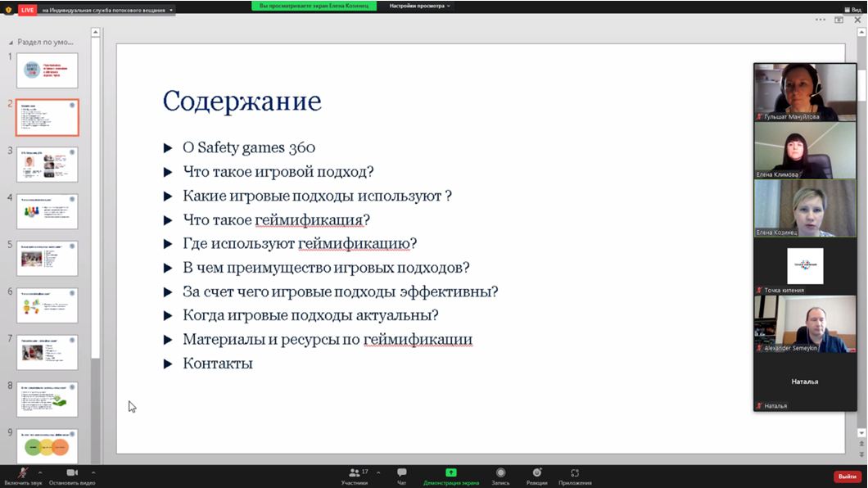Expand audio options arrow beside microphone
Screen dimensions: 868x488
pyautogui.click(x=40, y=472)
